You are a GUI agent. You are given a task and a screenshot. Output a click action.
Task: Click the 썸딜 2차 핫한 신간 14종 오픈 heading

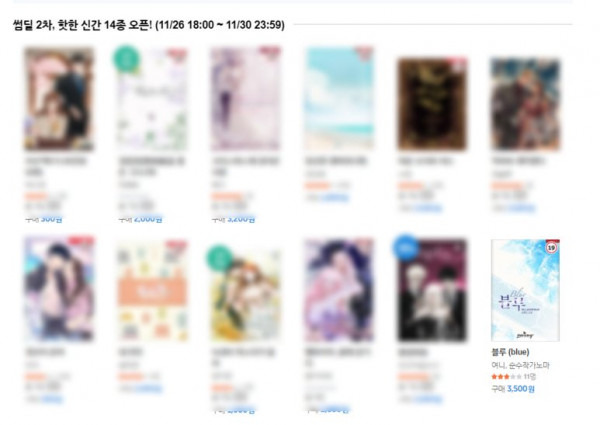[x=149, y=25]
